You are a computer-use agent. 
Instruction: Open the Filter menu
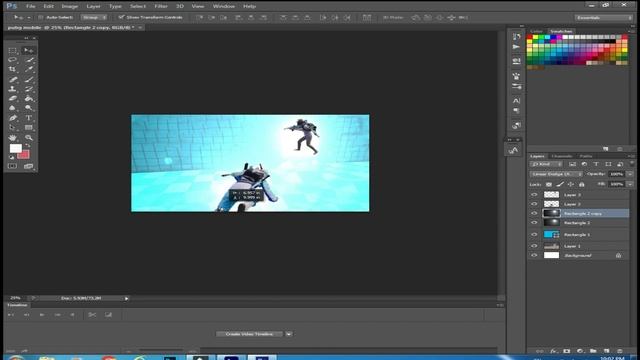coord(161,6)
